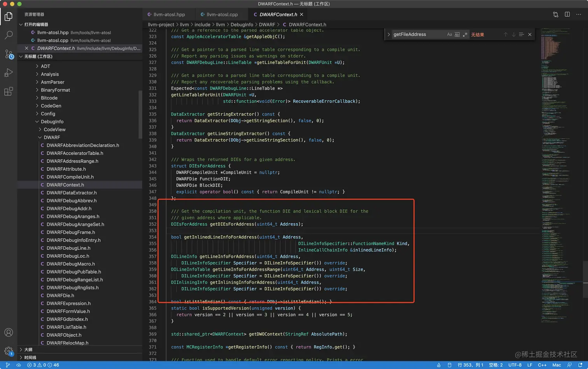Expand the AsmParser folder

coord(52,82)
